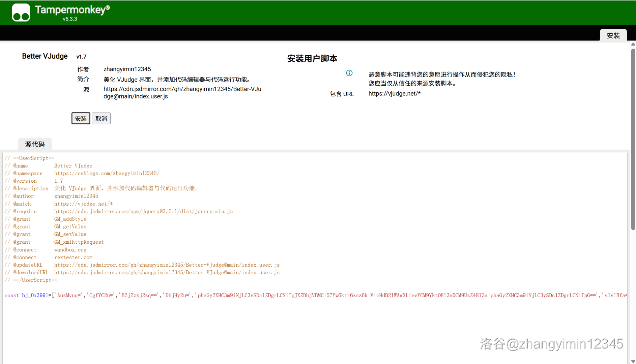
Task: Click the empty area of the code editor
Action: click(236, 330)
